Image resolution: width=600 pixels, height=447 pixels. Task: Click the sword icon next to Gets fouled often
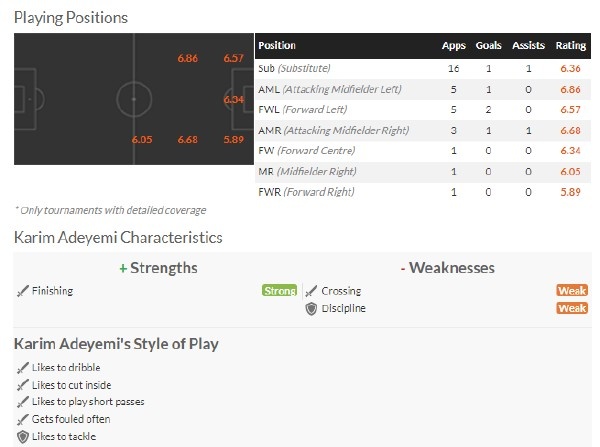pos(23,419)
